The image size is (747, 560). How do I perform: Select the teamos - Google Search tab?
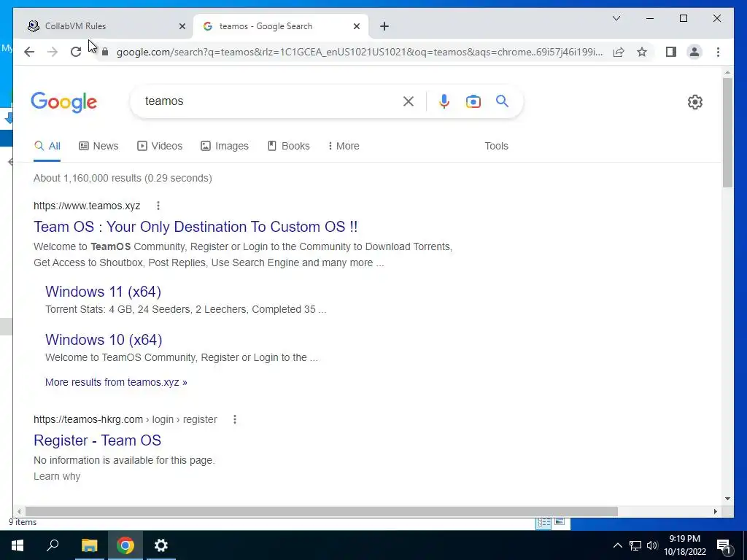(280, 26)
